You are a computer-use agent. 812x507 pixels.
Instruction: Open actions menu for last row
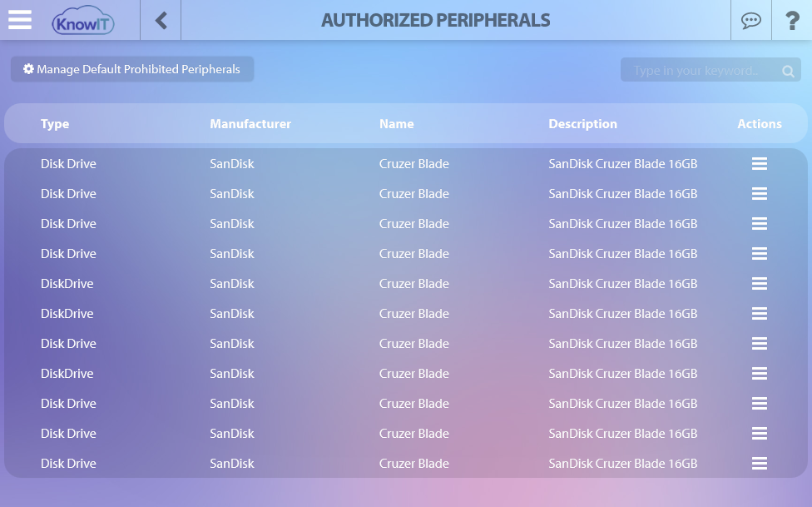coord(760,464)
